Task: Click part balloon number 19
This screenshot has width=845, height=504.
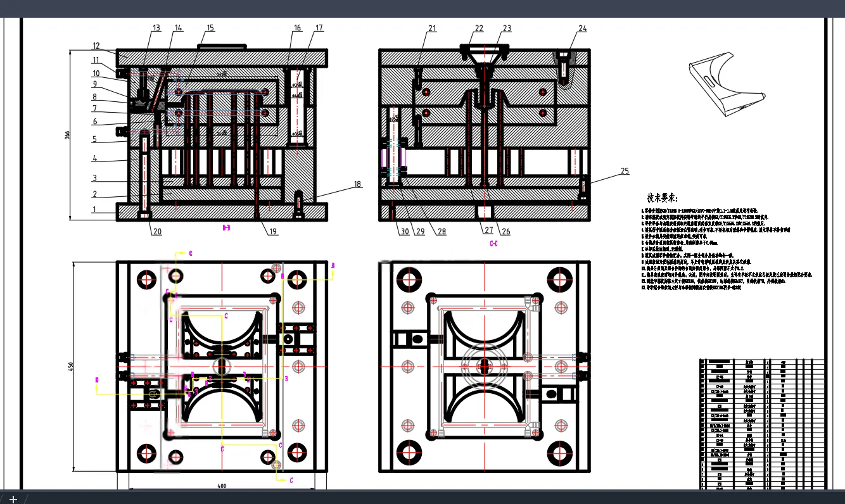Action: (272, 232)
